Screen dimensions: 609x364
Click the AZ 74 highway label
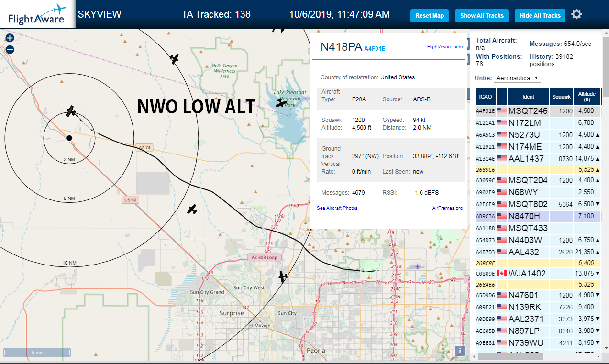point(144,148)
